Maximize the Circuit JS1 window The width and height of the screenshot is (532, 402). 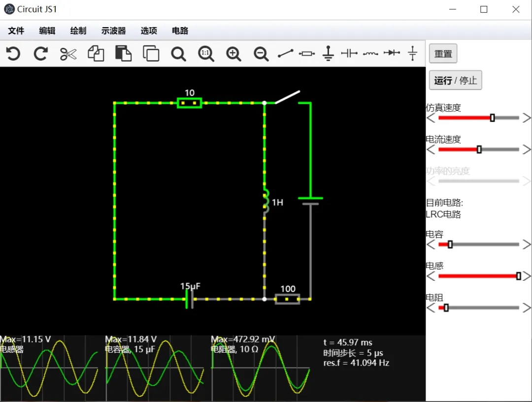484,9
